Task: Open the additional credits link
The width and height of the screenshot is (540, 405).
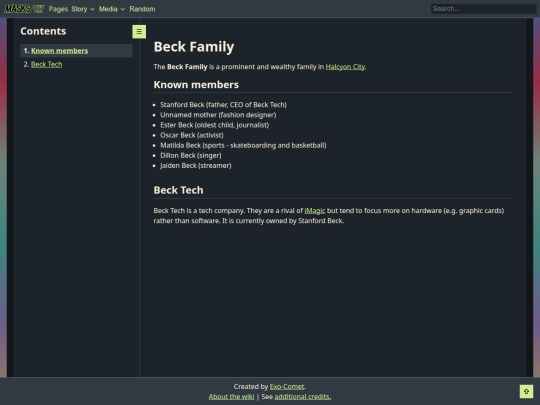Action: pyautogui.click(x=303, y=397)
